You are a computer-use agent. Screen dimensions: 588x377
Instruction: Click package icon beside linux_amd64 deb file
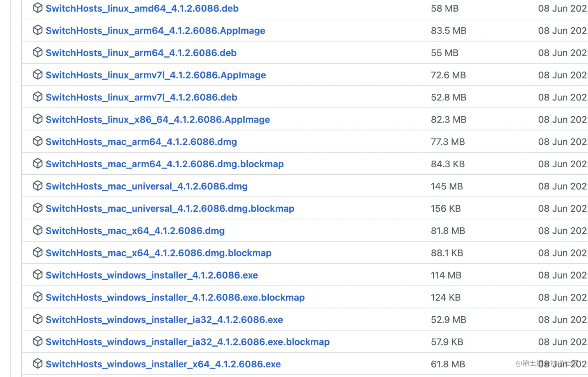(38, 8)
